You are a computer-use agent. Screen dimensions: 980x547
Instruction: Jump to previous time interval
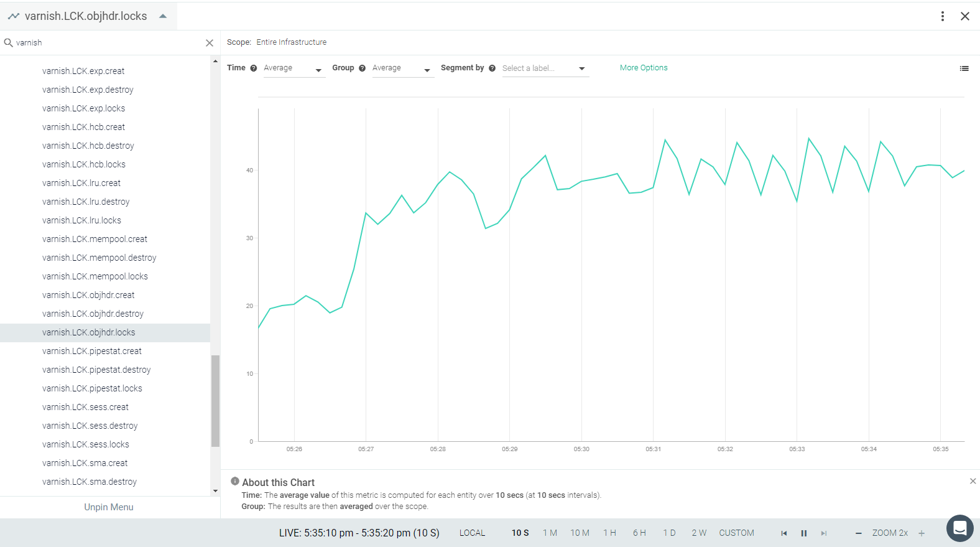pos(784,533)
